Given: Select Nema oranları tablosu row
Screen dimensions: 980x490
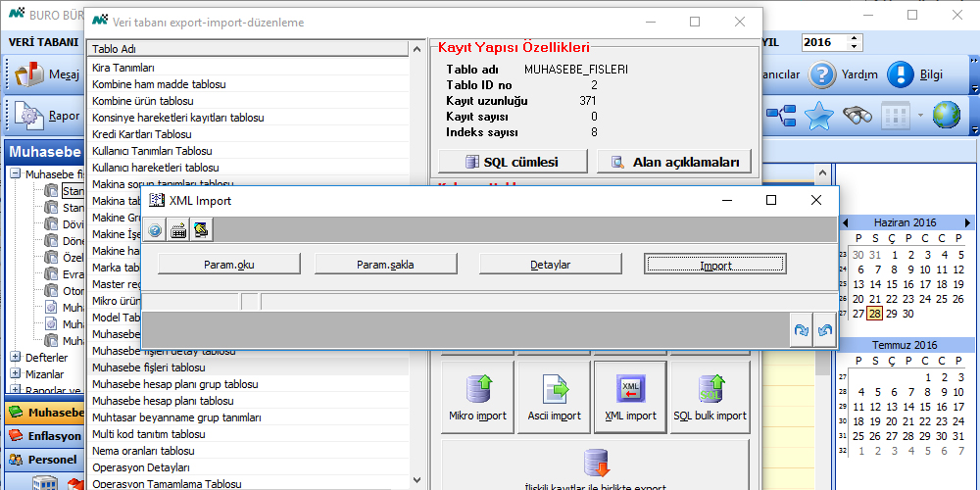Looking at the screenshot, I should coord(248,451).
